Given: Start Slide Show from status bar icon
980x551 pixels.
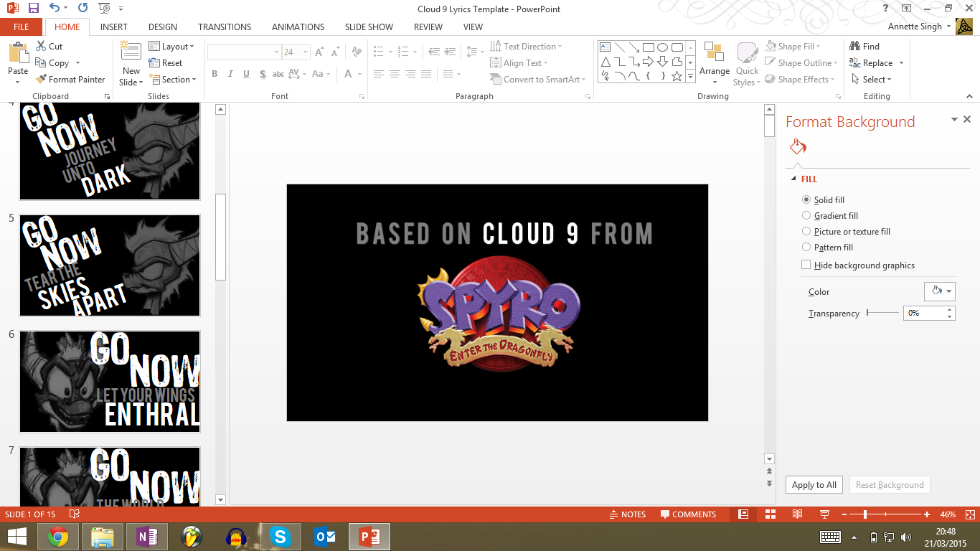Looking at the screenshot, I should coord(824,514).
